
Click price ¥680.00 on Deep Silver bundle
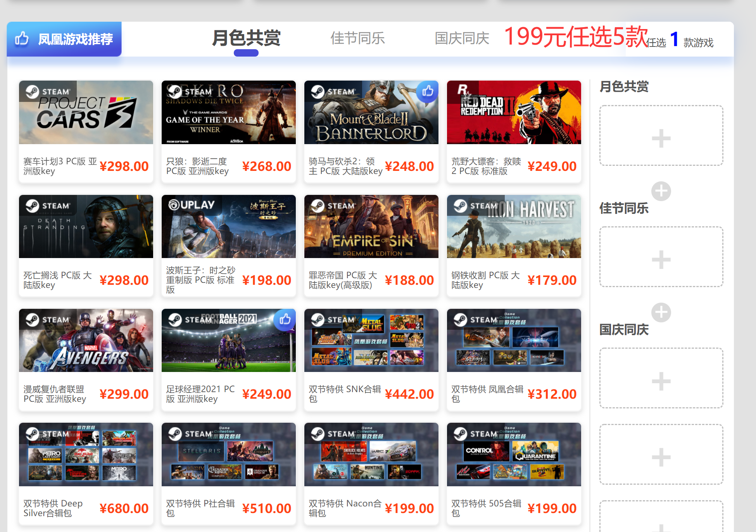tap(124, 508)
